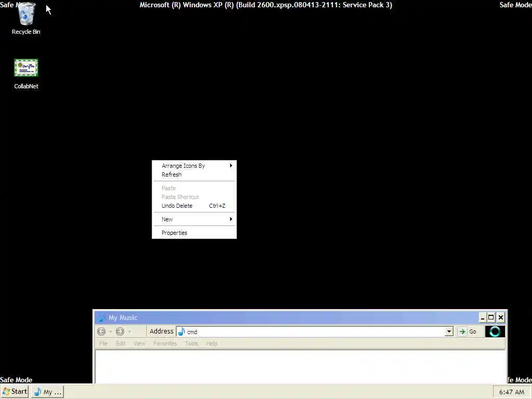Maximize the My Music window
The width and height of the screenshot is (532, 399).
coord(491,317)
